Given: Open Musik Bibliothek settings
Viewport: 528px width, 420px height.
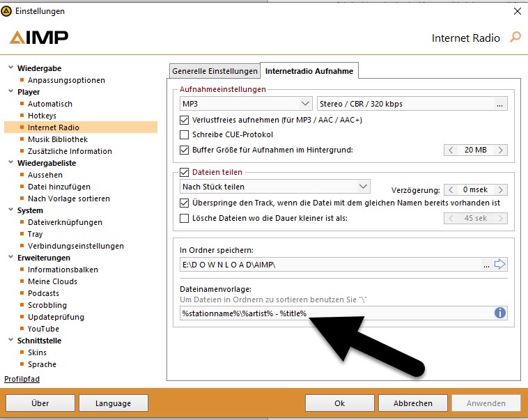Looking at the screenshot, I should coord(58,139).
